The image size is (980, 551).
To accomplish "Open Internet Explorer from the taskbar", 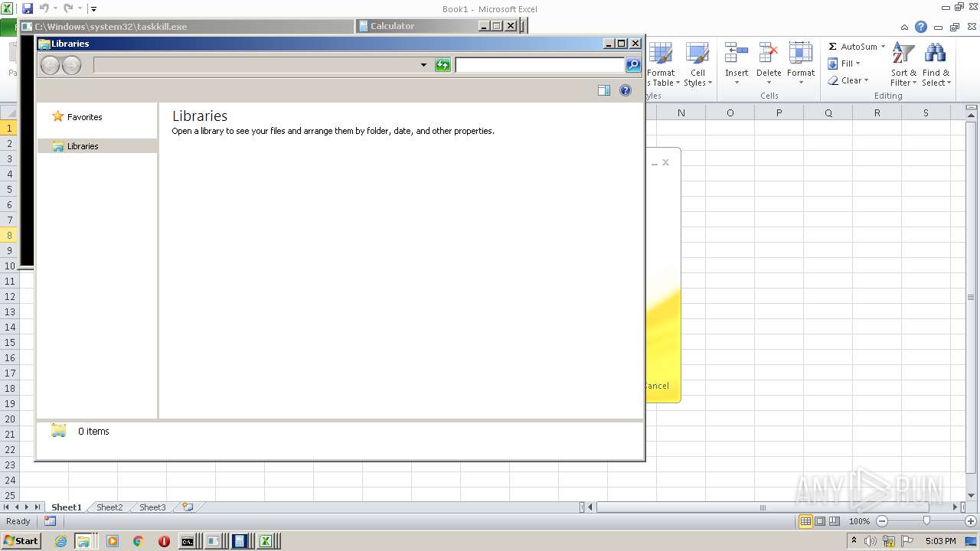I will 60,541.
